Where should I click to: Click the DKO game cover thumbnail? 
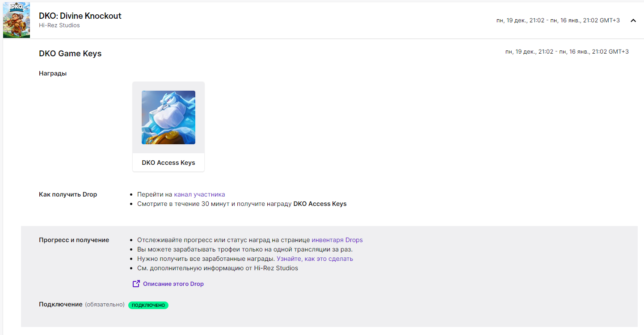pos(17,20)
